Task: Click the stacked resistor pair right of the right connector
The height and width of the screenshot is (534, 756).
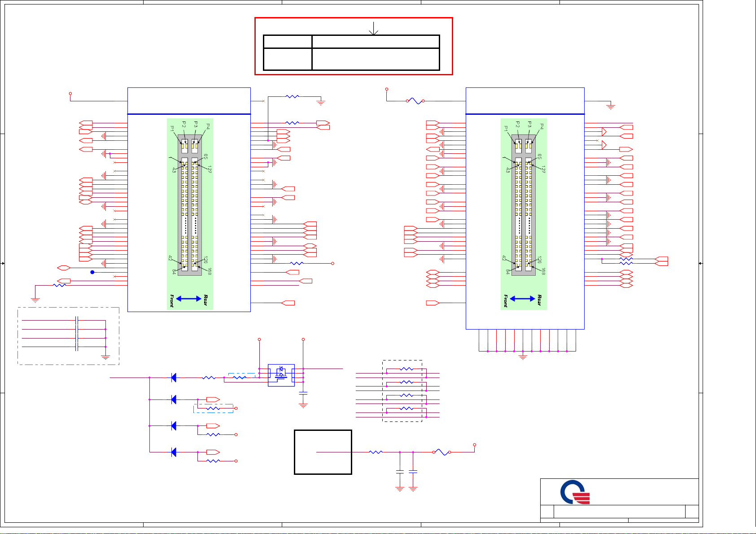Action: tap(626, 261)
